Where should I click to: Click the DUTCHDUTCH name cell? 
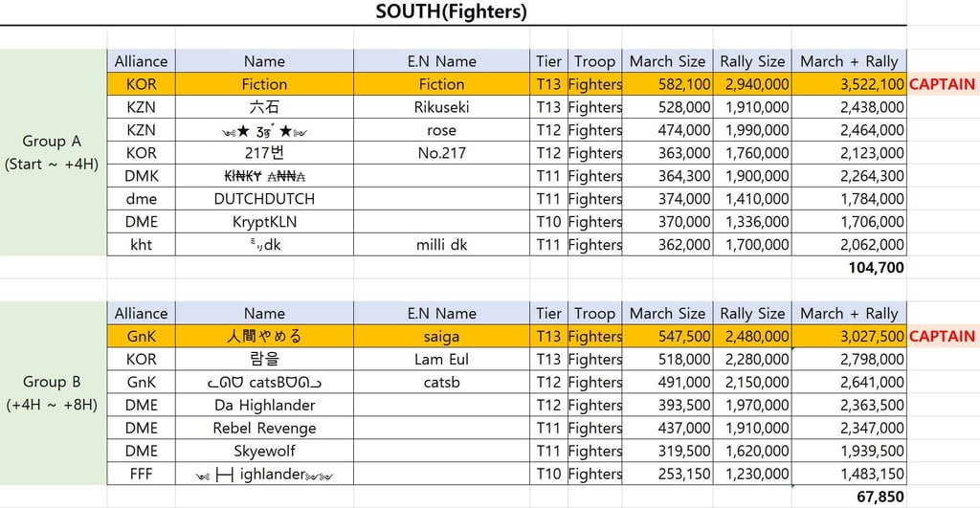point(264,199)
